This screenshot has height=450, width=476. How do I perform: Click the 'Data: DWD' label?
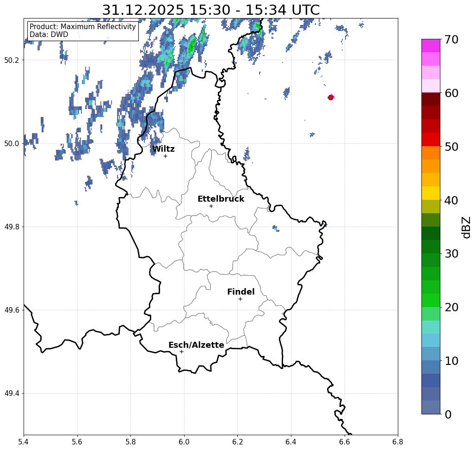[x=49, y=35]
